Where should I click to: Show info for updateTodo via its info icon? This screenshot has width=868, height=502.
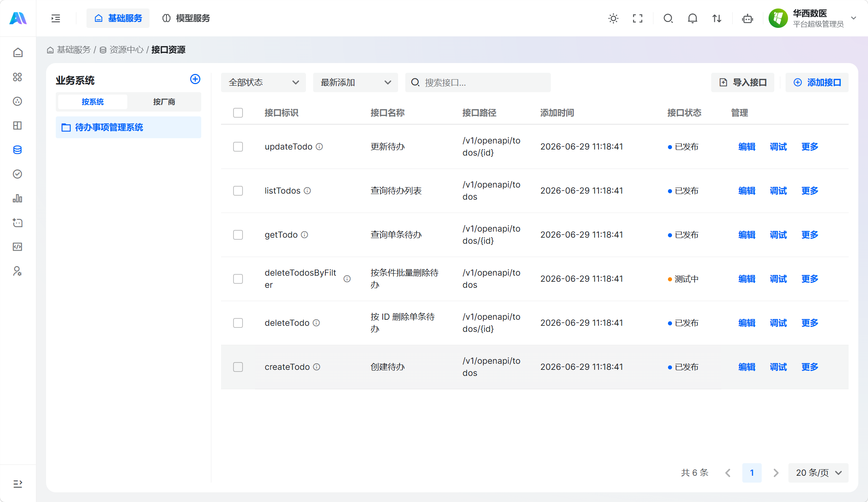pyautogui.click(x=319, y=147)
